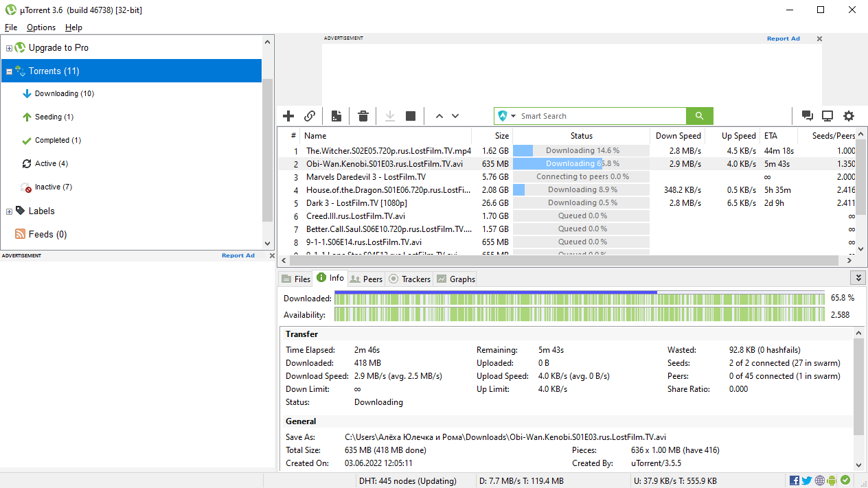Viewport: 868px width, 488px height.
Task: Click the Stop torrent square icon
Action: click(x=411, y=116)
